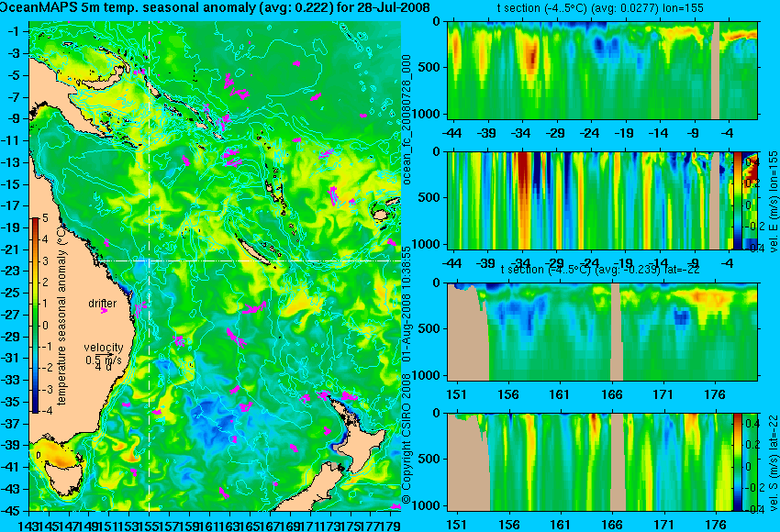Screen dimensions: 780x532
Task: Click the '176' label under the south velocity section
Action: [x=717, y=525]
